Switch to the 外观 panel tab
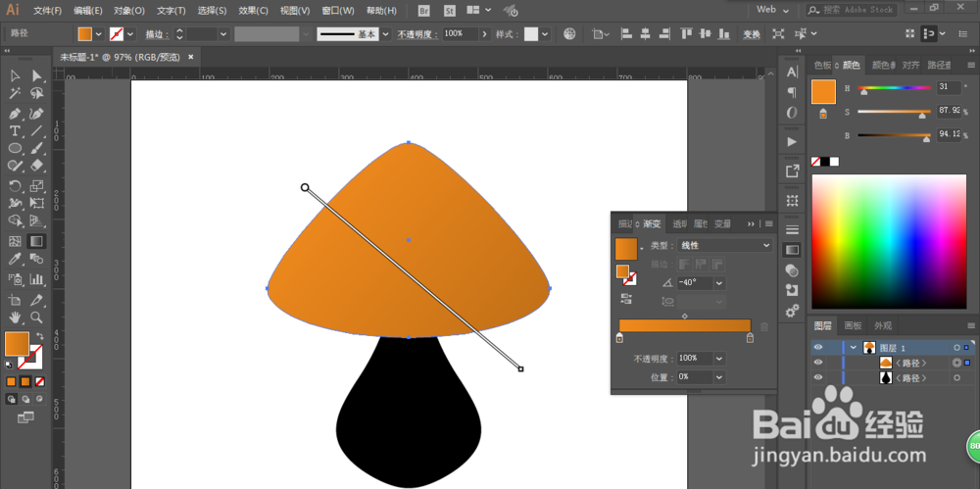The image size is (980, 489). coord(883,325)
